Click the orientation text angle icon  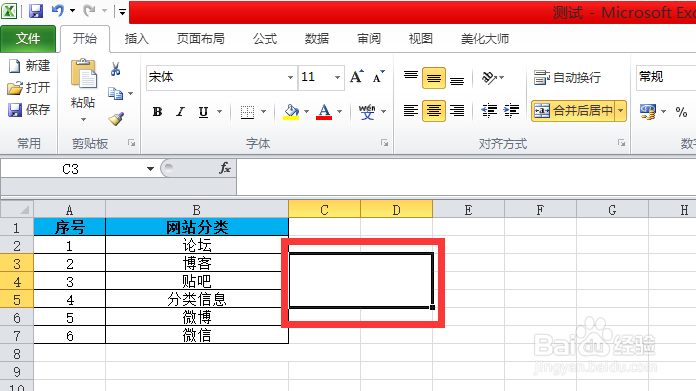click(489, 78)
